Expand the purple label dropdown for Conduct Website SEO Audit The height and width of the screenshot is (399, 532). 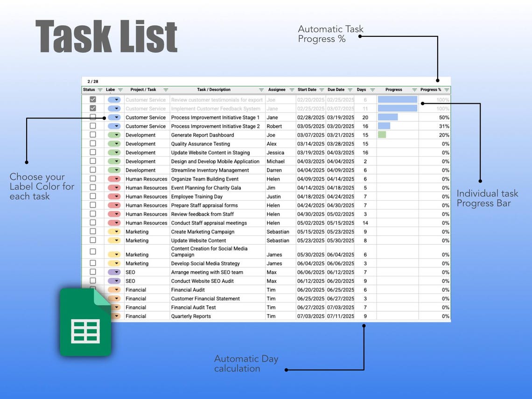113,281
